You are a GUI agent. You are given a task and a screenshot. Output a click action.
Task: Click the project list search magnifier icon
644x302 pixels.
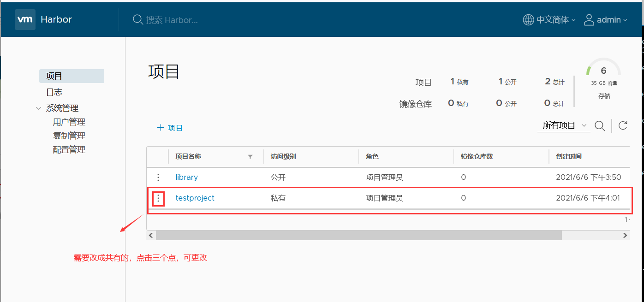point(600,126)
